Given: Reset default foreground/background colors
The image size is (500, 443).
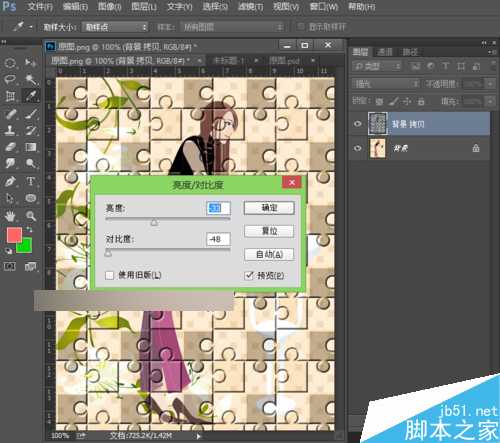Looking at the screenshot, I should [9, 251].
